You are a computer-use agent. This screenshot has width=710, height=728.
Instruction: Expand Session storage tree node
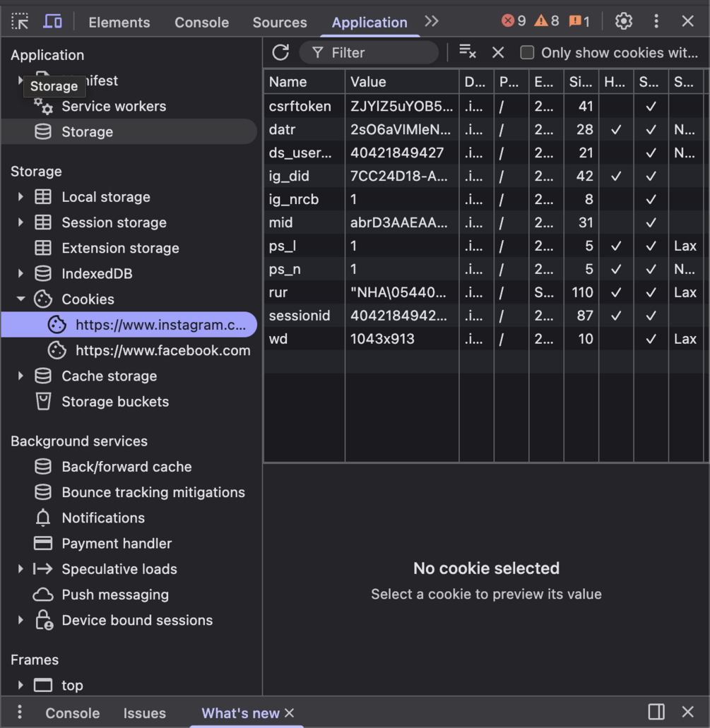coord(20,222)
